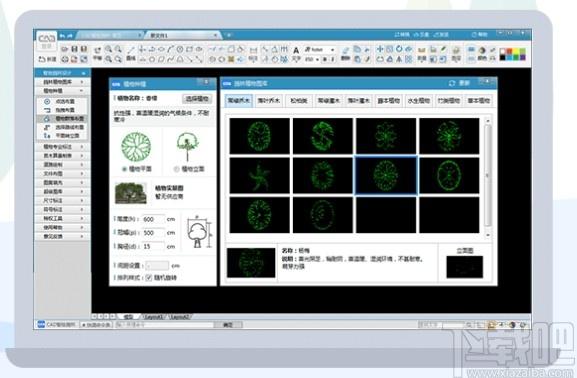
Task: Select the plant elevation view radio button
Action: click(x=176, y=169)
